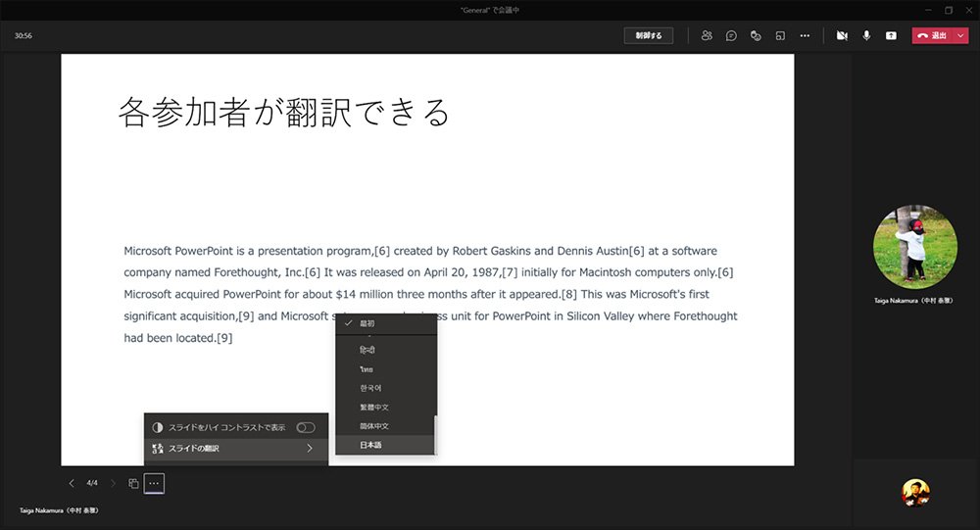Select the Thai ไทย language option
The height and width of the screenshot is (530, 980).
click(x=385, y=369)
